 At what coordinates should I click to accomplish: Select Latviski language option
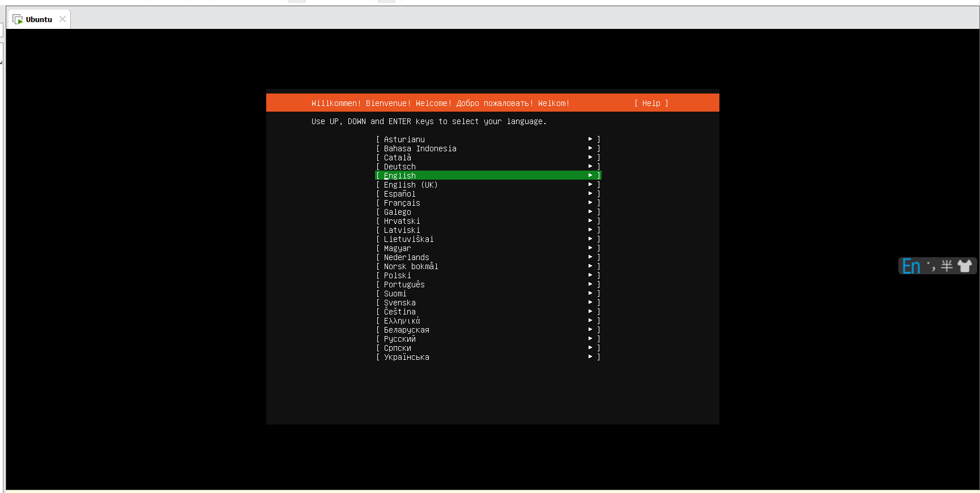(x=488, y=230)
